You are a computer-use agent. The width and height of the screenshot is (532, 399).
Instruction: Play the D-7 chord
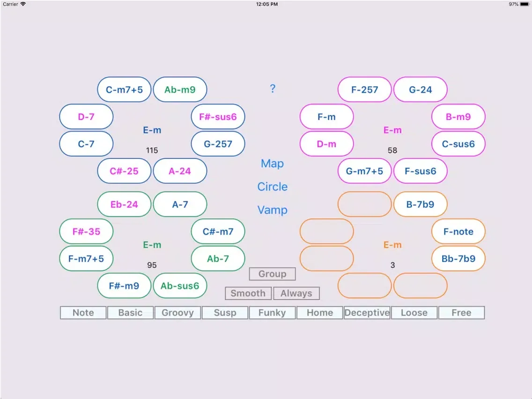pyautogui.click(x=86, y=117)
